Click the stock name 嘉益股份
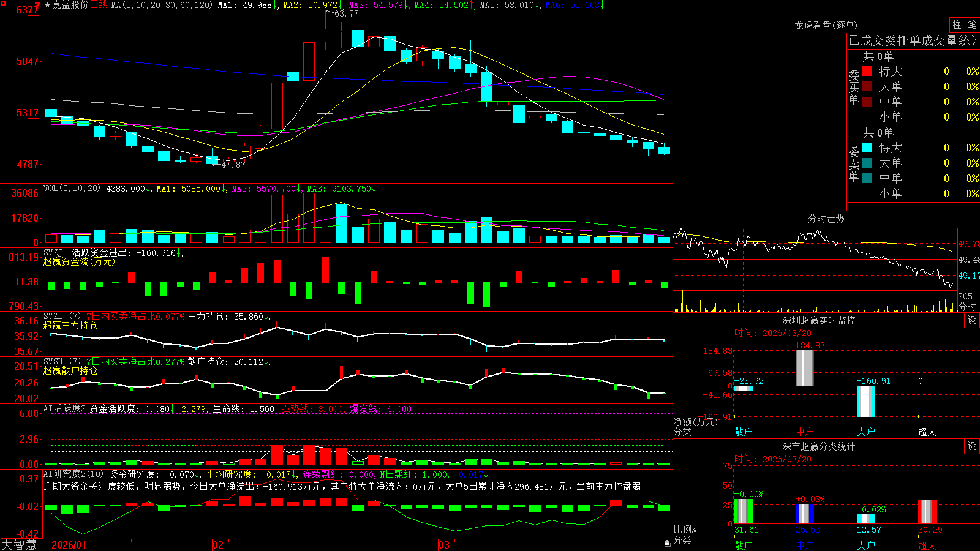The height and width of the screenshot is (551, 980). (x=70, y=5)
